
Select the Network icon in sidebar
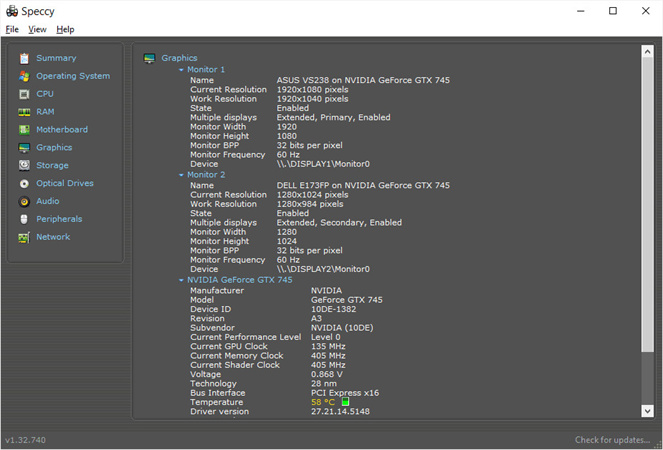24,238
